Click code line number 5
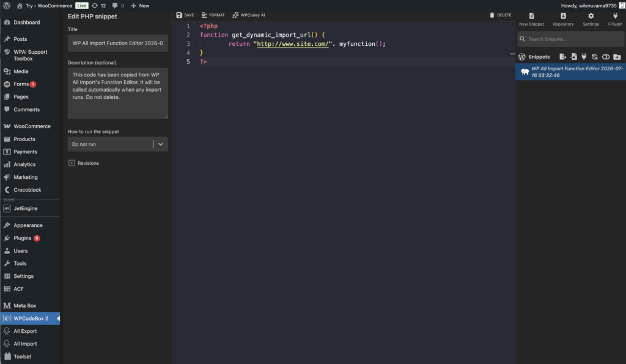Screen dimensions: 626x364 coord(188,62)
